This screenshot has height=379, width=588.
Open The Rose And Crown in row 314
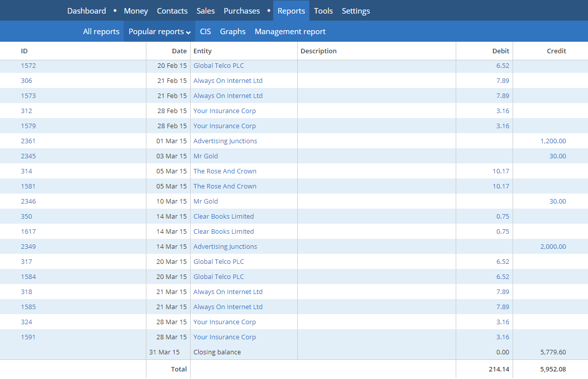(225, 171)
